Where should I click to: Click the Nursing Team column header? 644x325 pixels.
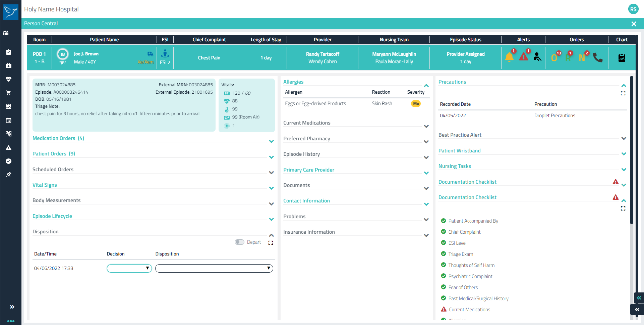point(394,40)
